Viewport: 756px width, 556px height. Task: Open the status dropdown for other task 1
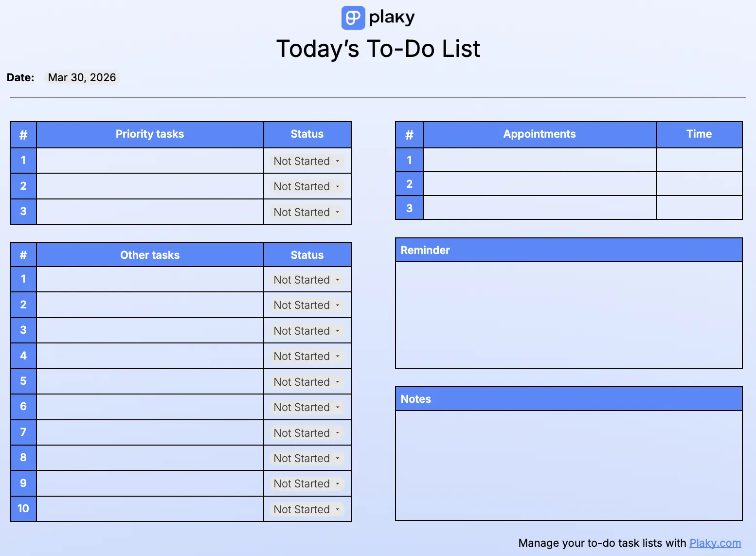click(307, 280)
